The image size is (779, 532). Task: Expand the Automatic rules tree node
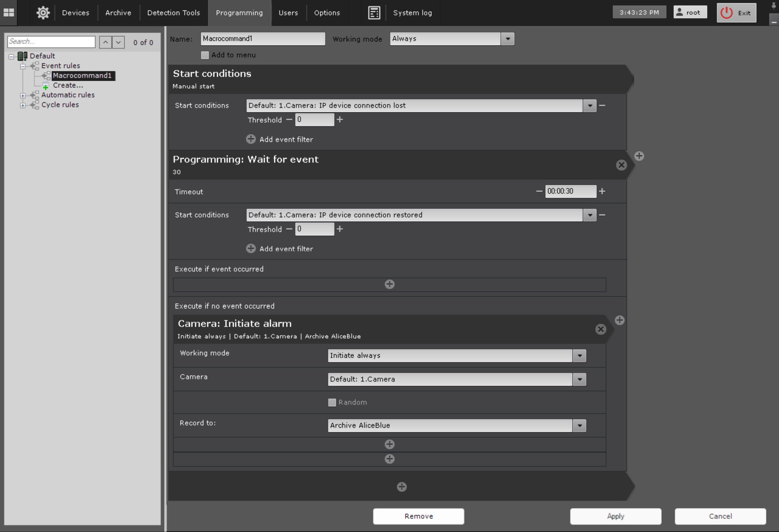click(23, 95)
